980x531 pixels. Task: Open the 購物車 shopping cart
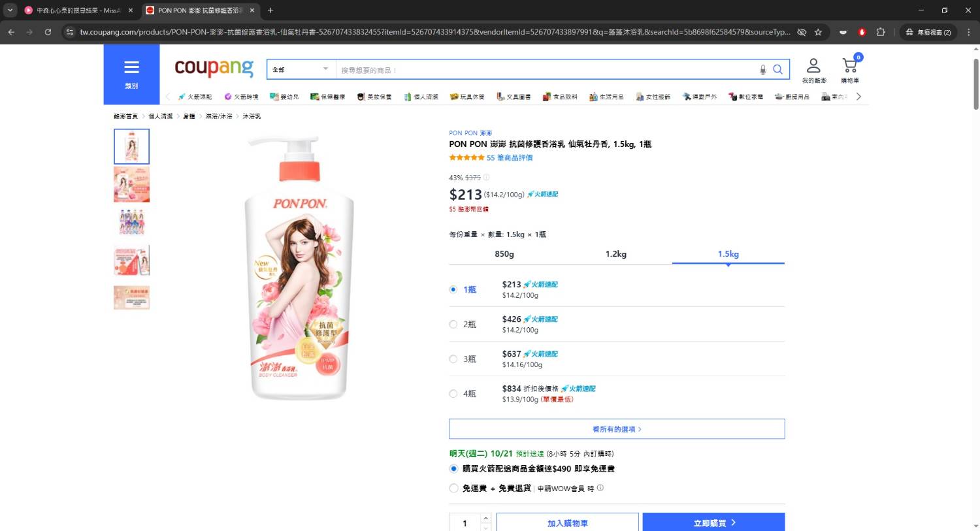(x=849, y=67)
